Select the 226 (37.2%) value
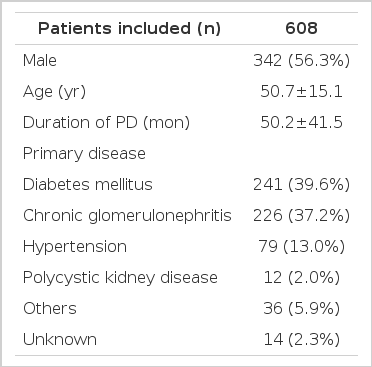 tap(301, 216)
